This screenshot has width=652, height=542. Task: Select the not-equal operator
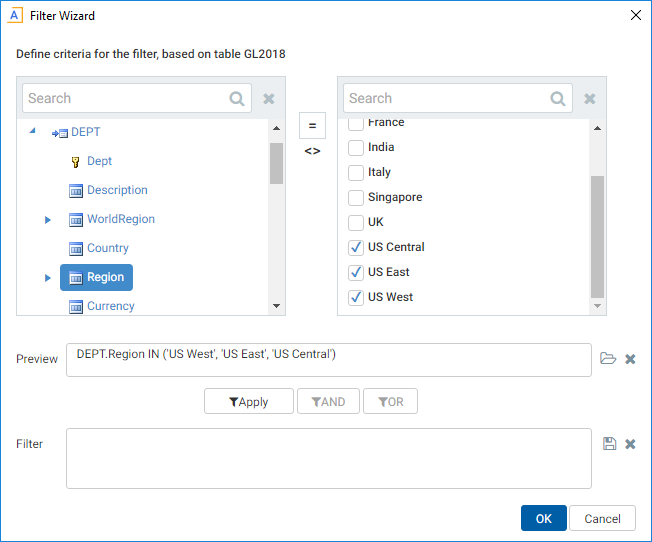[x=312, y=151]
